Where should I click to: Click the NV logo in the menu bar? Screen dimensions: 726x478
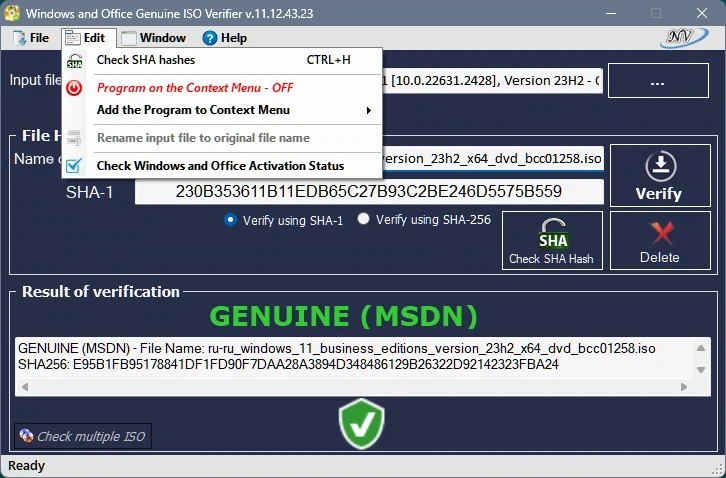684,38
